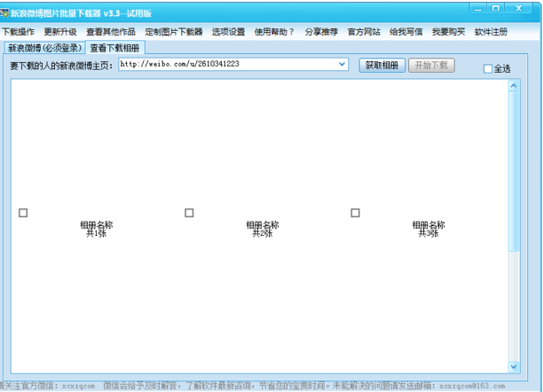Viewport: 543px width, 392px height.
Task: Open the 使用帮助？ menu
Action: click(274, 32)
